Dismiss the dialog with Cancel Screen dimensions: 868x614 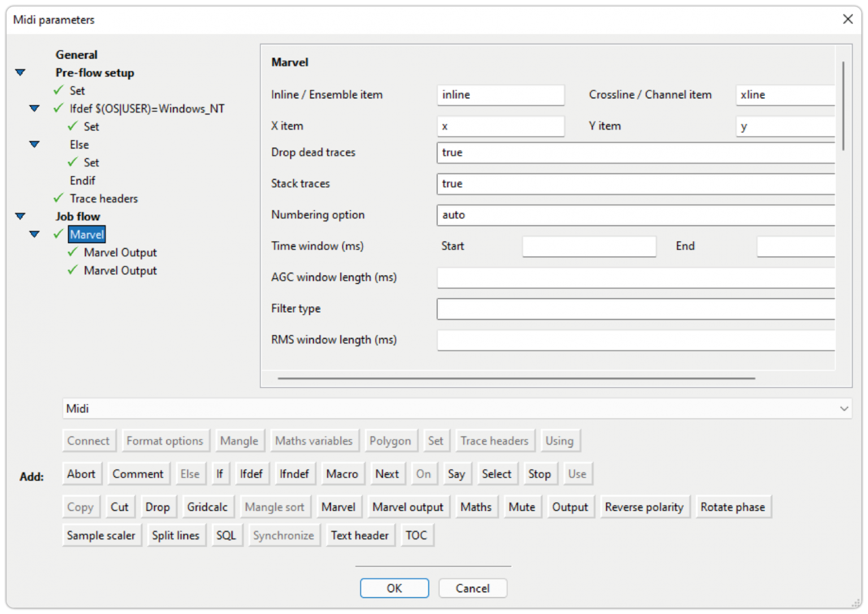point(472,588)
